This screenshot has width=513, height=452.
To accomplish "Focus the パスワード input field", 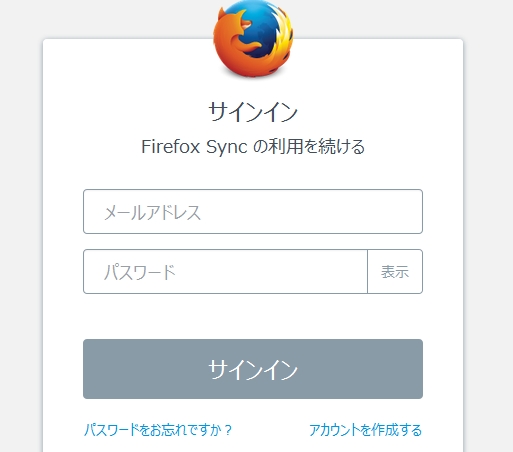I will point(225,271).
